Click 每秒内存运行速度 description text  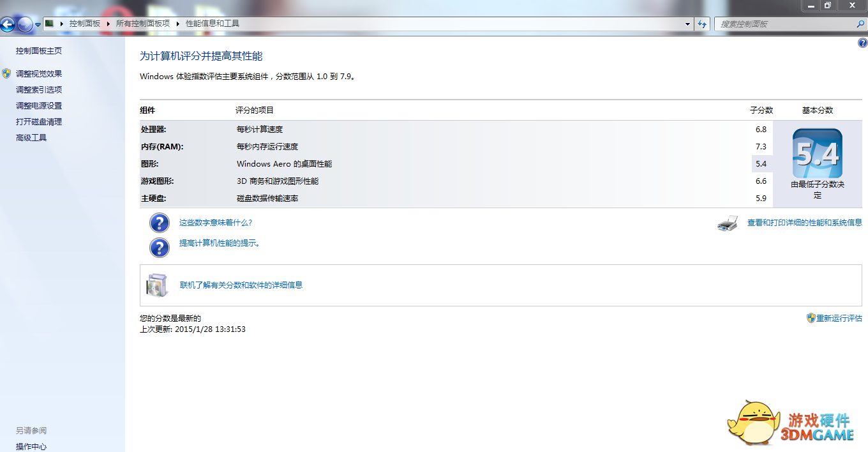(x=267, y=147)
